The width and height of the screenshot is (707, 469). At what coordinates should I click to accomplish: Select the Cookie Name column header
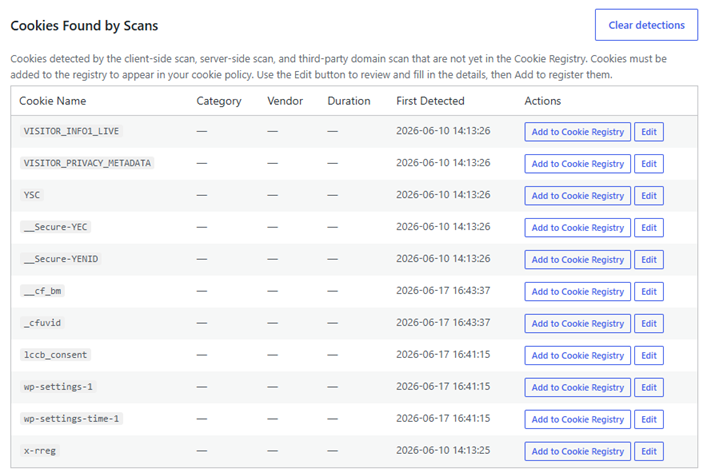[52, 101]
